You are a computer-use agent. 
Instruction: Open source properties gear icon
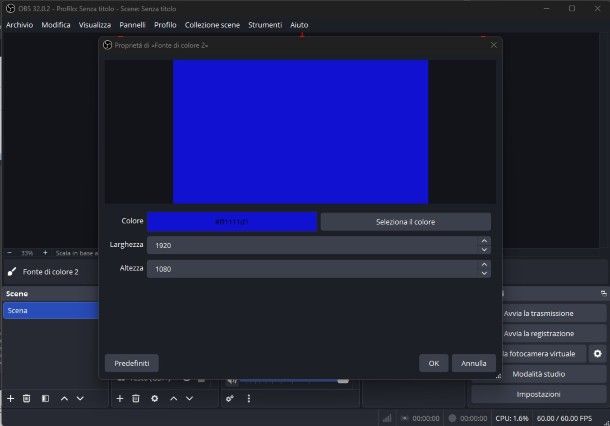(154, 398)
